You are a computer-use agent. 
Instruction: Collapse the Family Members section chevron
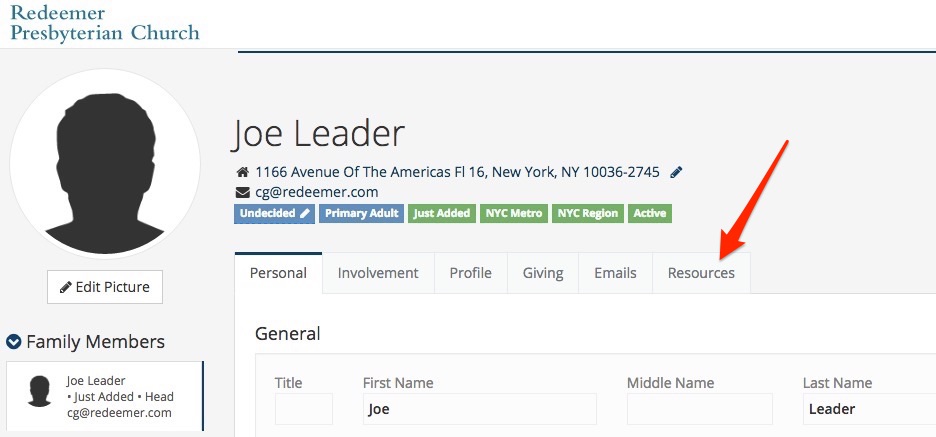coord(14,341)
